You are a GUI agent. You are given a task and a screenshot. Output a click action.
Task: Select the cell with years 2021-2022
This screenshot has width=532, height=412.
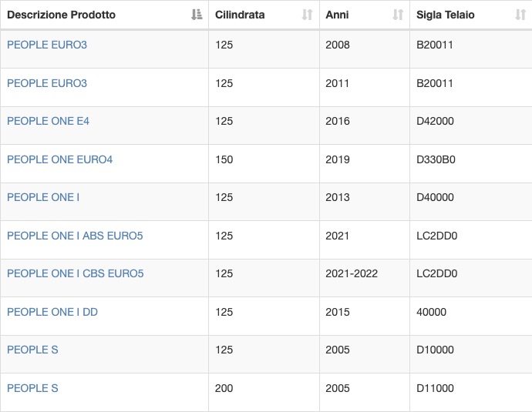tap(365, 278)
